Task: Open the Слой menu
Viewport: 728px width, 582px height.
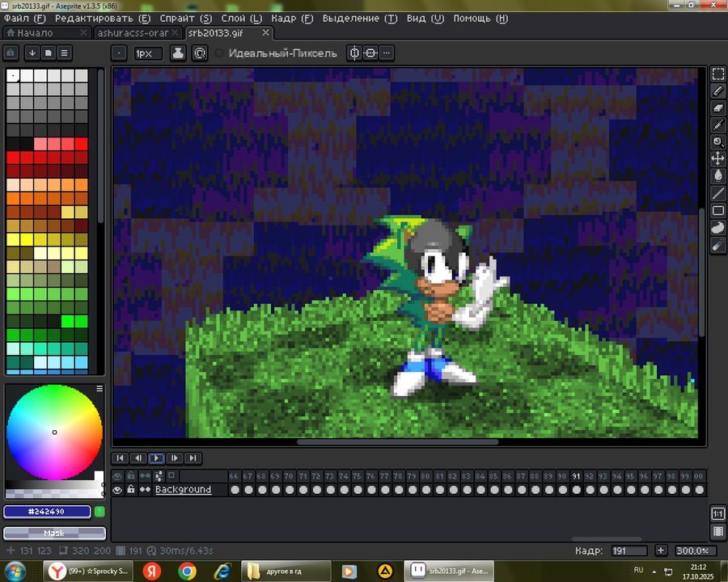Action: [241, 19]
